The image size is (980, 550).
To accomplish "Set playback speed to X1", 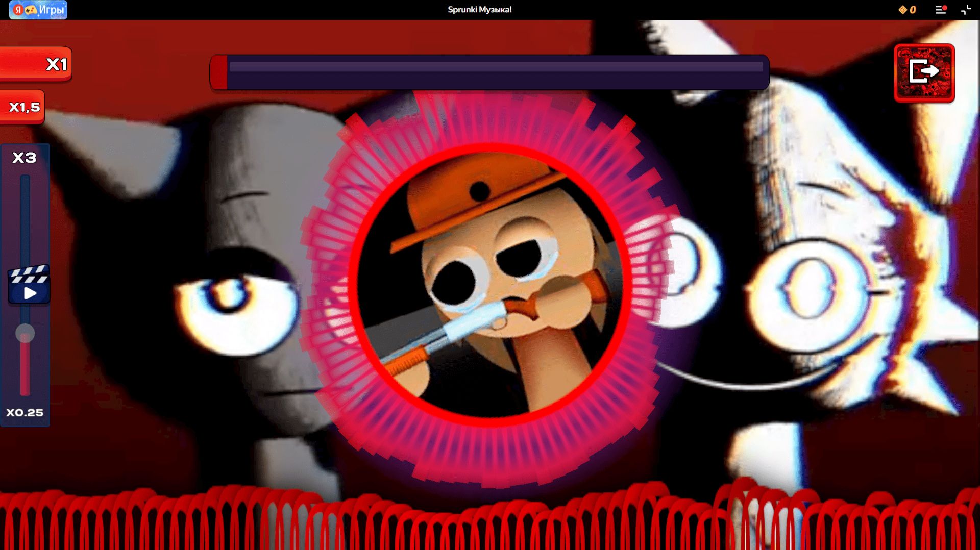I will pos(36,64).
